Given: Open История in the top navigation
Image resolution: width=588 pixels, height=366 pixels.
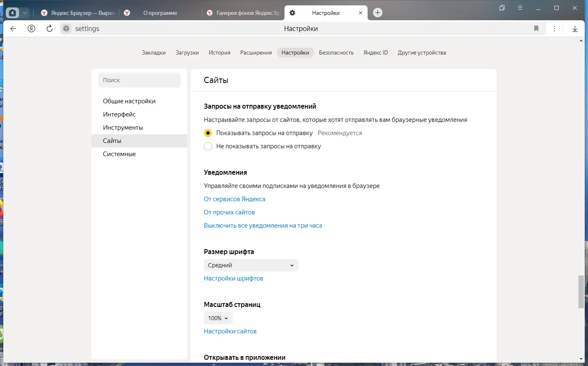Looking at the screenshot, I should pos(220,52).
